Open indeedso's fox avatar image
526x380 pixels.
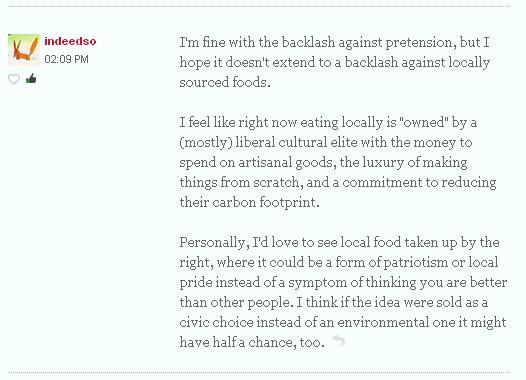tap(24, 49)
